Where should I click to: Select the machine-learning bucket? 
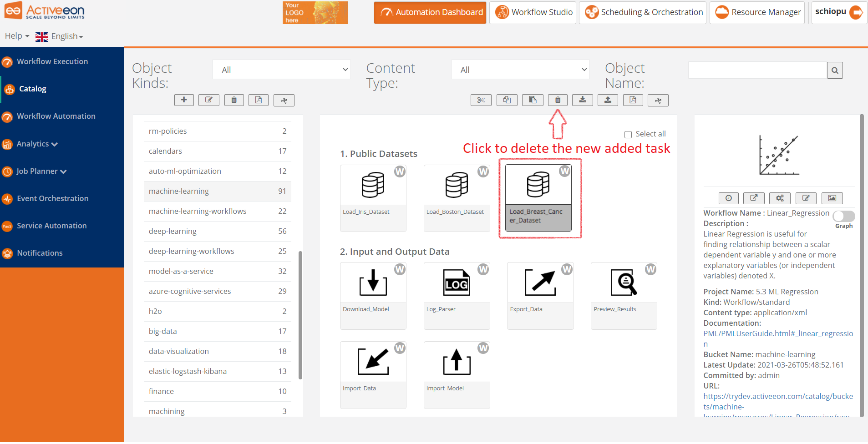point(218,191)
